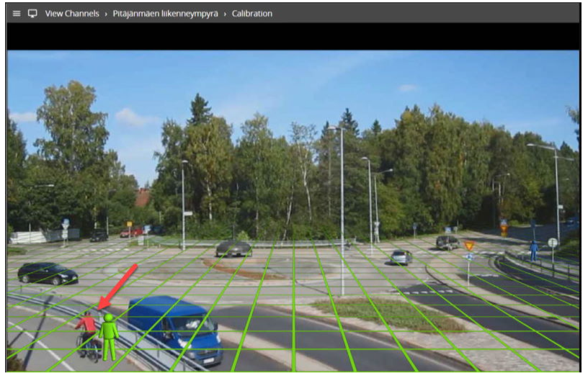
Task: Select the green calibration mannequin figure
Action: tap(109, 336)
